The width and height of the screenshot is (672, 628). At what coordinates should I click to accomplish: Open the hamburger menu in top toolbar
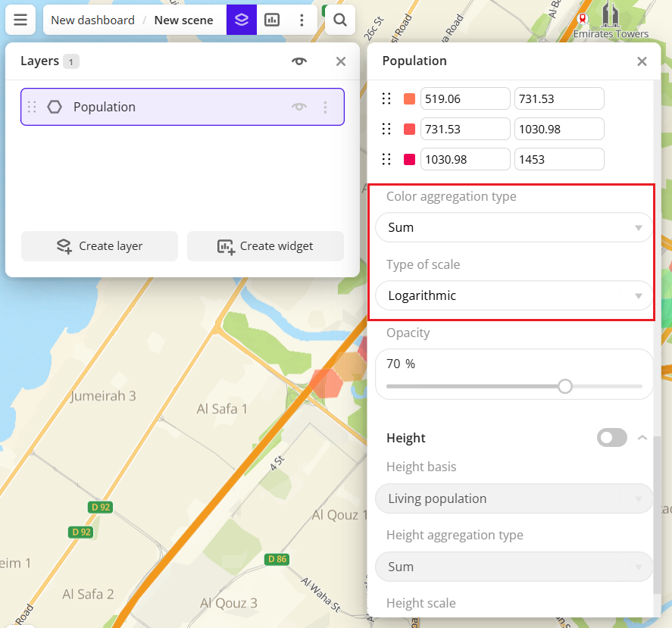tap(20, 20)
